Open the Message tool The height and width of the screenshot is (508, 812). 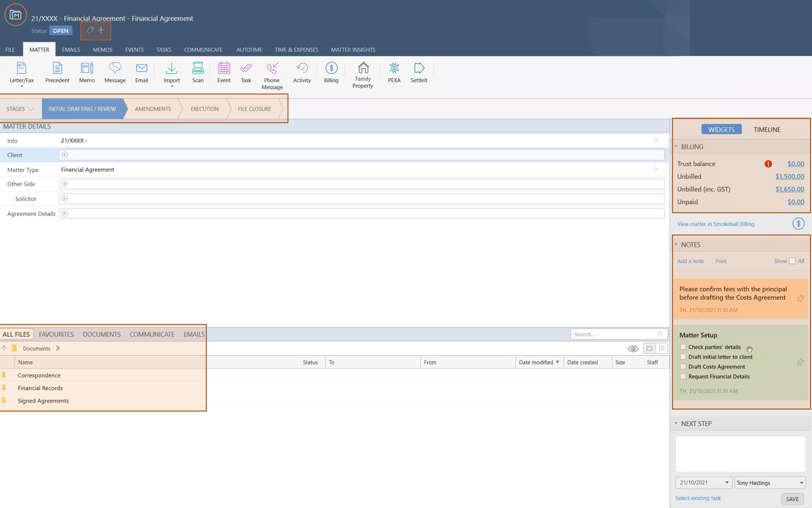pyautogui.click(x=115, y=72)
